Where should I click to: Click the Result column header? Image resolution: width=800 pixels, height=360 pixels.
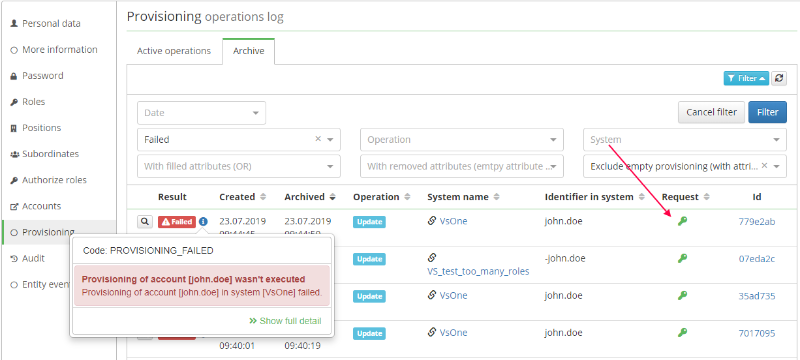tap(172, 197)
